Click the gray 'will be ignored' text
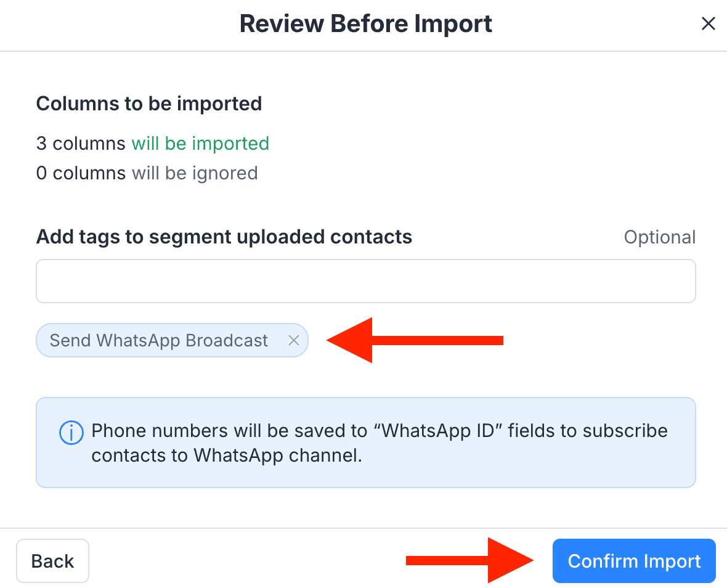727x588 pixels. pos(195,173)
